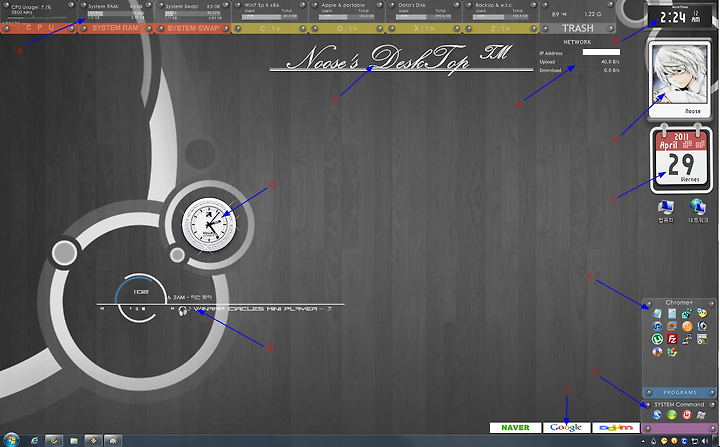This screenshot has height=447, width=720.
Task: Open drive C:\> yellow label
Action: tap(270, 28)
